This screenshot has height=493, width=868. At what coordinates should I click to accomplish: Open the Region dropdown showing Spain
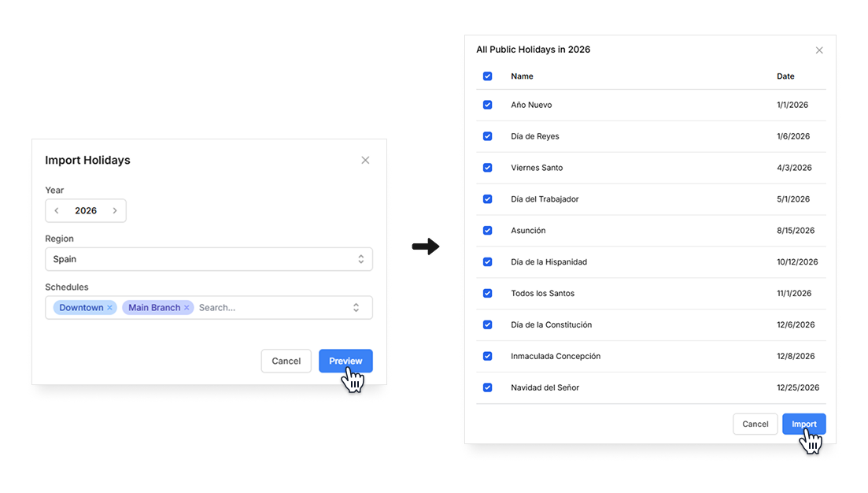coord(209,259)
